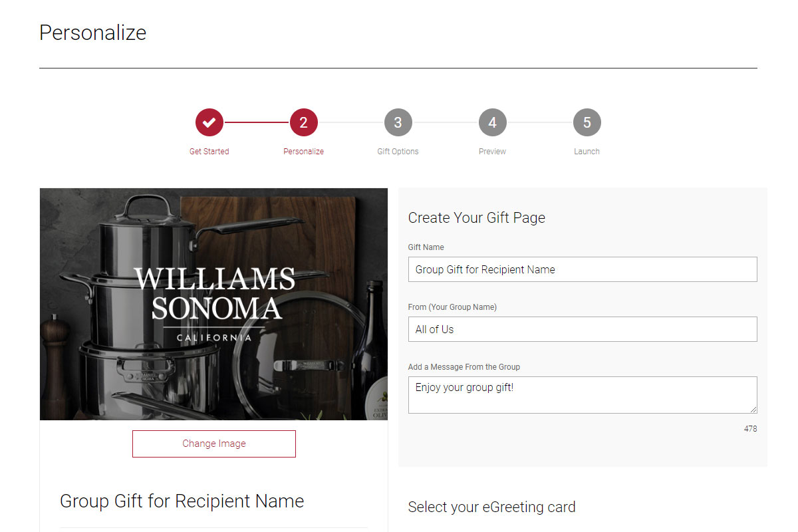Click inside the group message text area
Screen dimensions: 798x532
coord(583,395)
